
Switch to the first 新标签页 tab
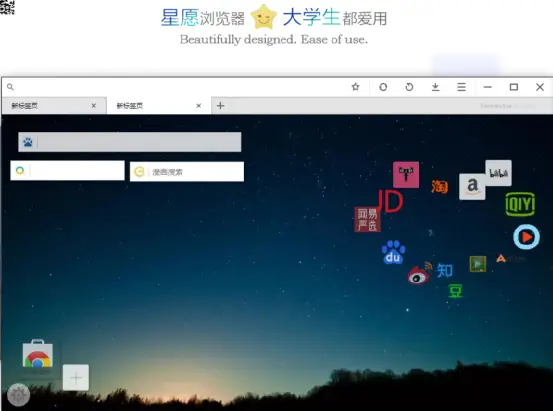(54, 105)
